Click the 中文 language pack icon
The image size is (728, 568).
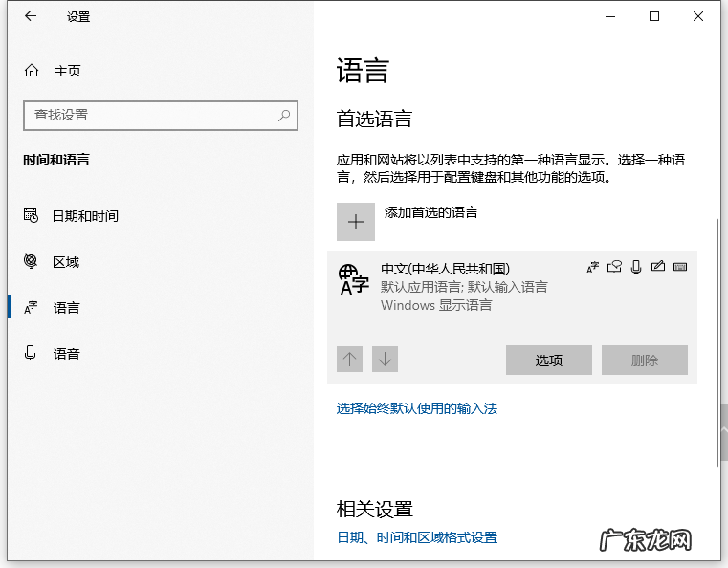(353, 280)
